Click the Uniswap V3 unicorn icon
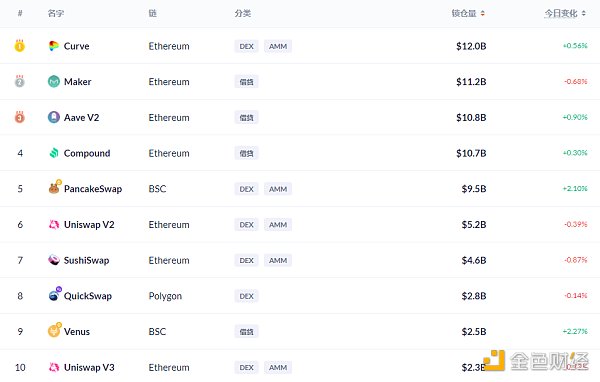Image resolution: width=600 pixels, height=382 pixels. (x=54, y=367)
